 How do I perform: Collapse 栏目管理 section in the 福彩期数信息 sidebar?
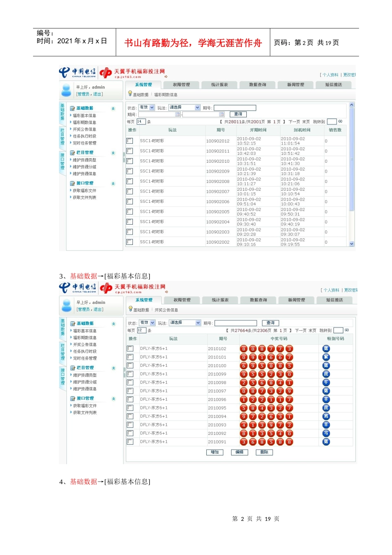[113, 153]
